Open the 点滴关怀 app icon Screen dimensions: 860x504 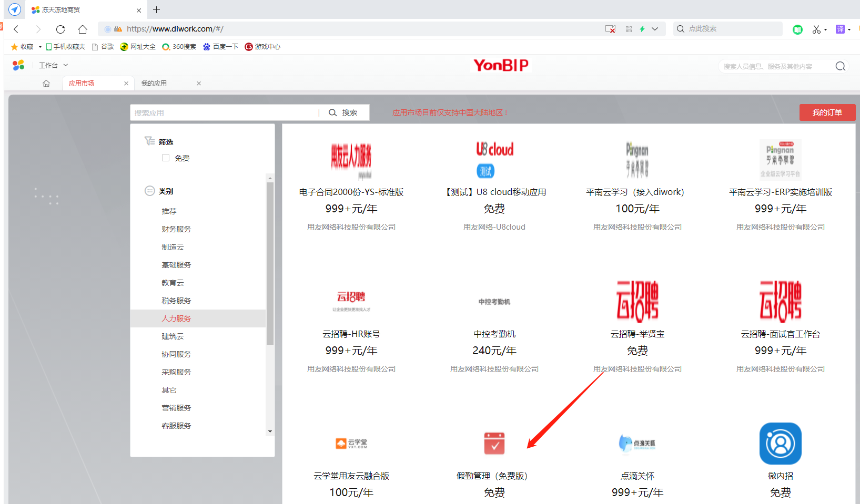tap(637, 444)
